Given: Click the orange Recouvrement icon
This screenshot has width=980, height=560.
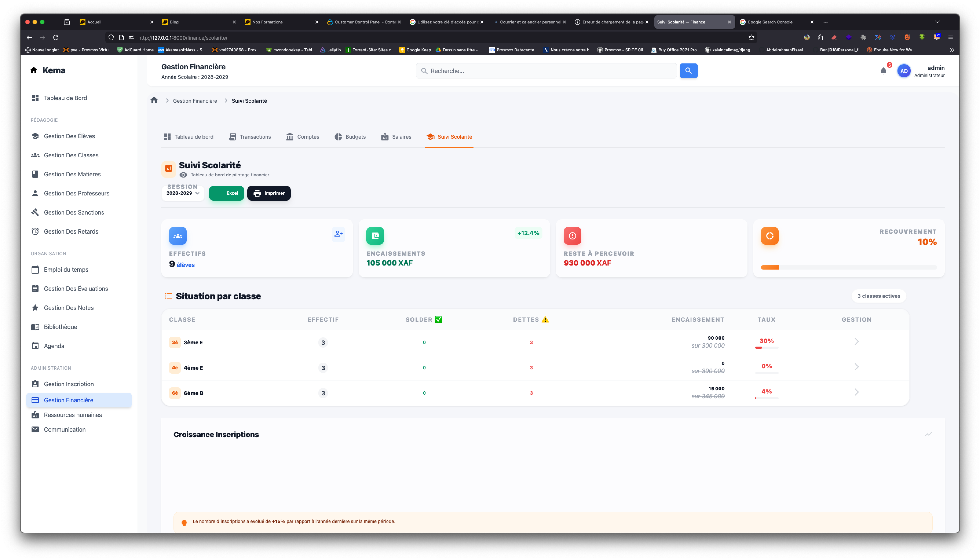Looking at the screenshot, I should tap(769, 235).
